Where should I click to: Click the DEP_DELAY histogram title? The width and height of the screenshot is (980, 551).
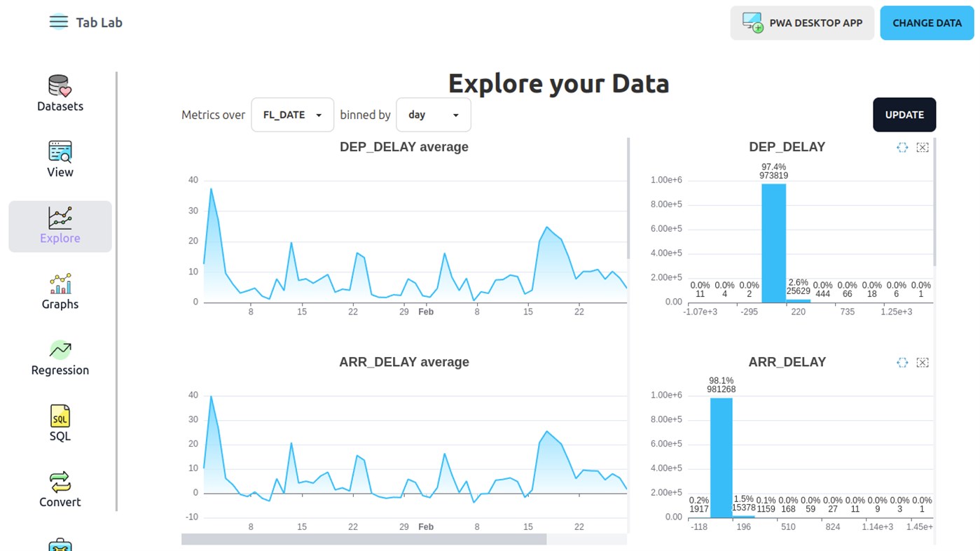(787, 147)
